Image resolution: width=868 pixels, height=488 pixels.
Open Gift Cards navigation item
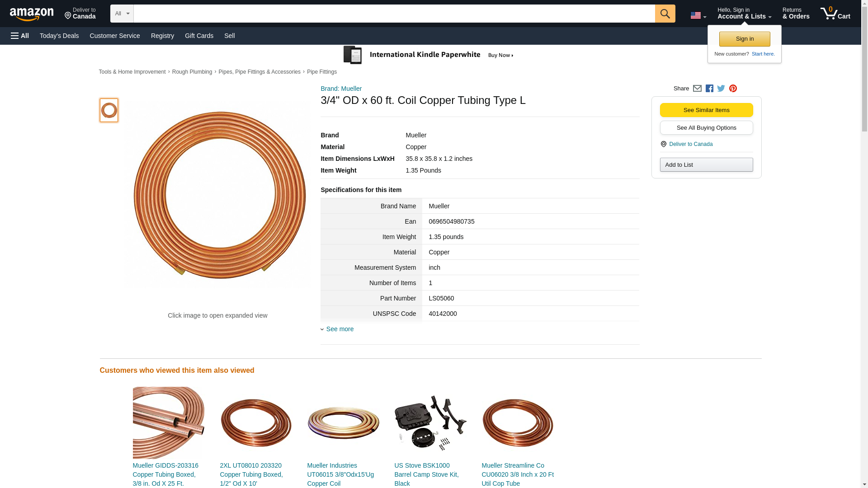tap(199, 36)
